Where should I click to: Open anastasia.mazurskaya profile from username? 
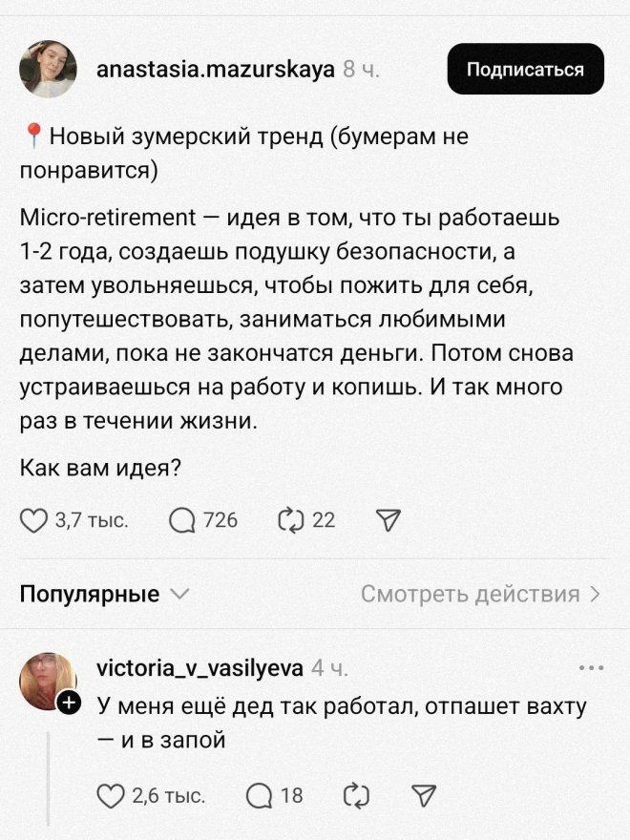[x=216, y=70]
